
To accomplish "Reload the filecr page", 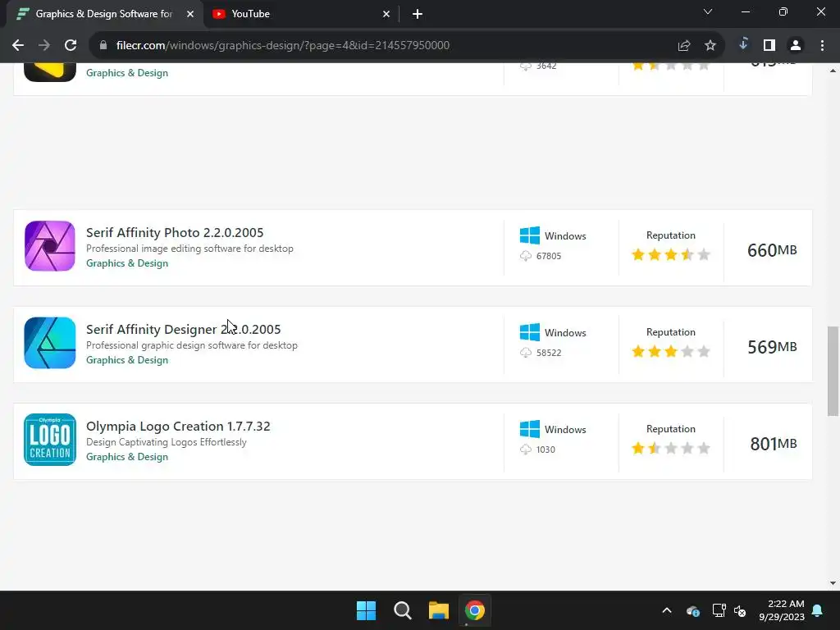I will point(71,45).
